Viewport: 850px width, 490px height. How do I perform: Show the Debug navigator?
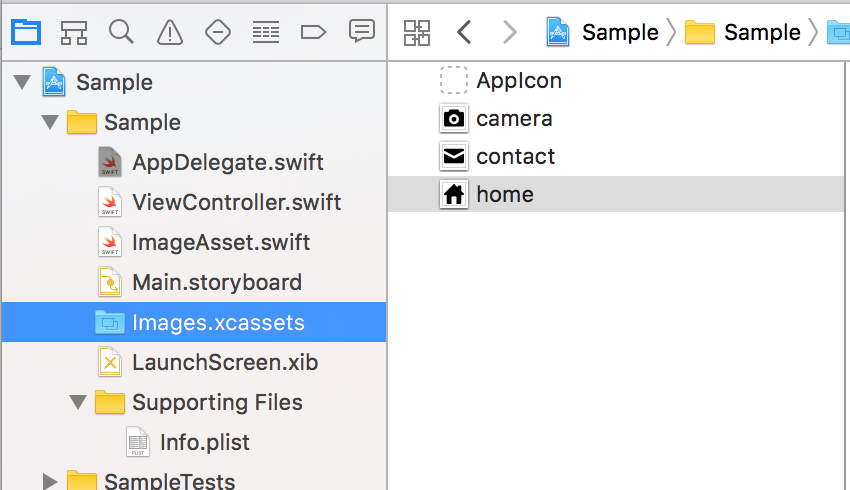(265, 32)
